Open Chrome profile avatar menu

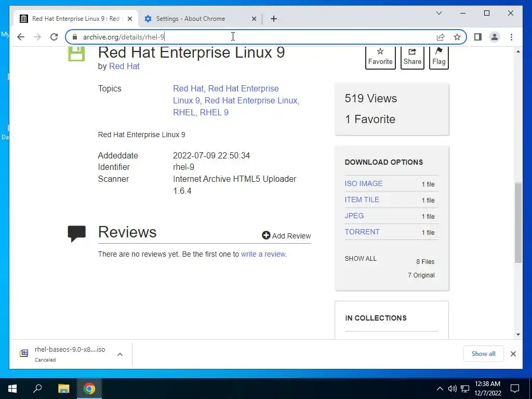[x=495, y=37]
